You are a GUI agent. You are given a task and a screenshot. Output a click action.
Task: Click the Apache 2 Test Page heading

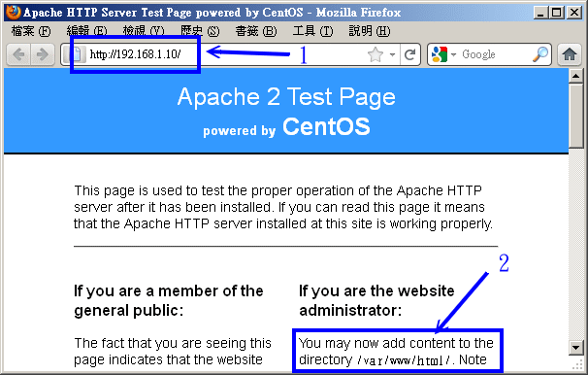tap(286, 97)
